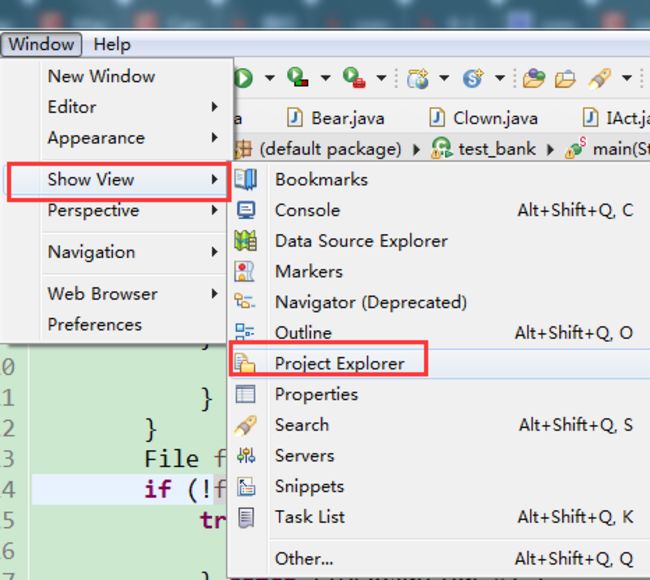
Task: Open the Help menu
Action: (x=112, y=44)
